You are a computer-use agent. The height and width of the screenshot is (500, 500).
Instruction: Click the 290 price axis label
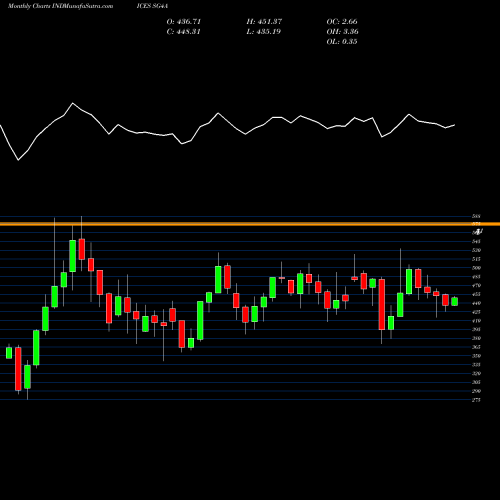coord(476,391)
